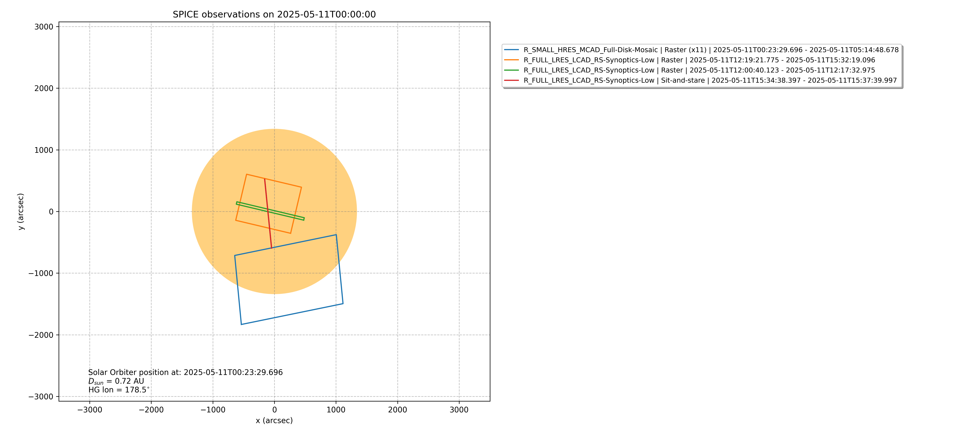
Task: Click the x (arcsec) axis label
Action: click(x=274, y=420)
